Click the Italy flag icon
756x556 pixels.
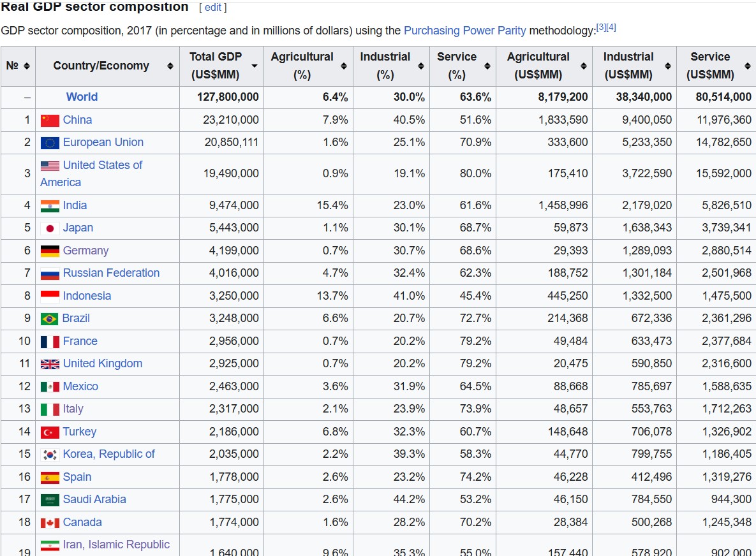(x=50, y=409)
